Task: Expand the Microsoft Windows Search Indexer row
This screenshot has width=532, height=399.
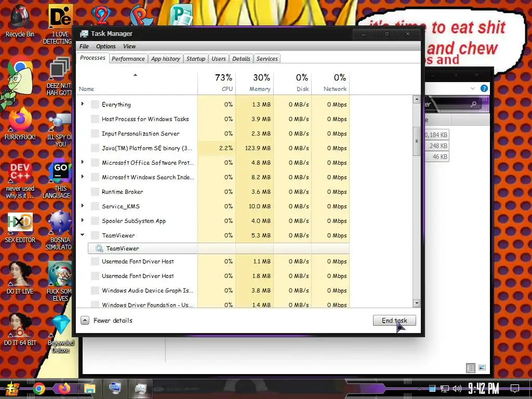Action: tap(83, 177)
